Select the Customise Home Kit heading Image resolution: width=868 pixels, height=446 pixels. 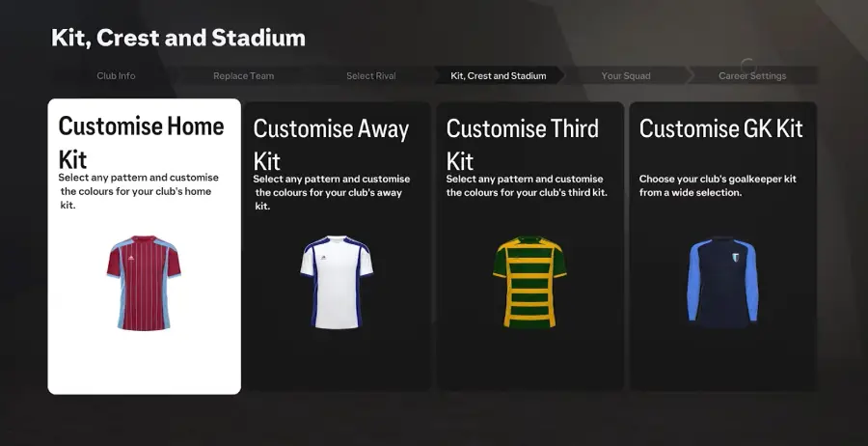click(x=141, y=141)
